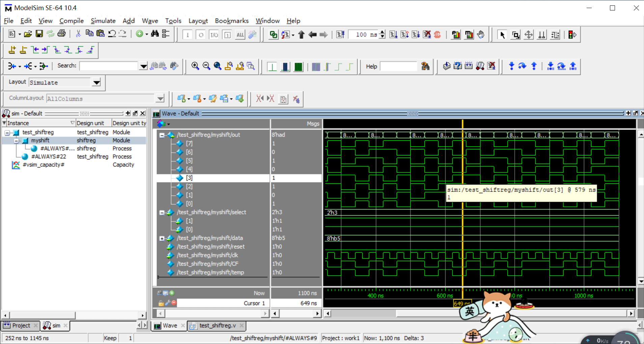Click the Restart simulation icon
This screenshot has width=644, height=344.
[x=341, y=34]
